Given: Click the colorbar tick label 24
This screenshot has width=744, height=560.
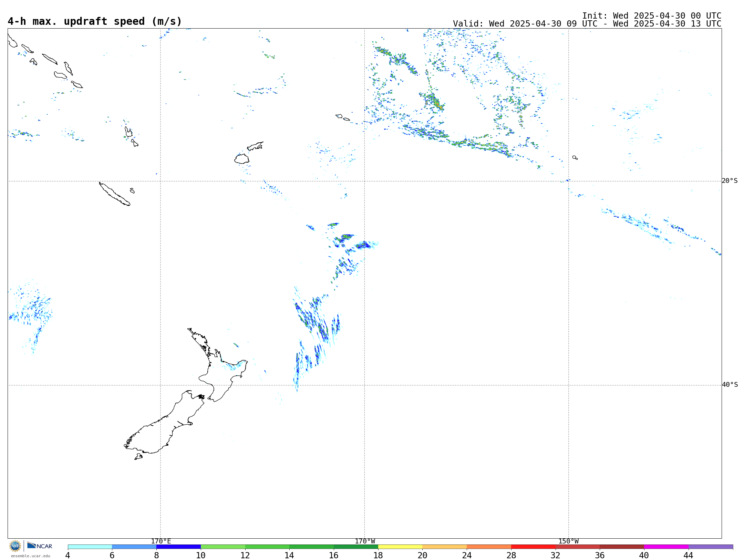Looking at the screenshot, I should tap(467, 555).
